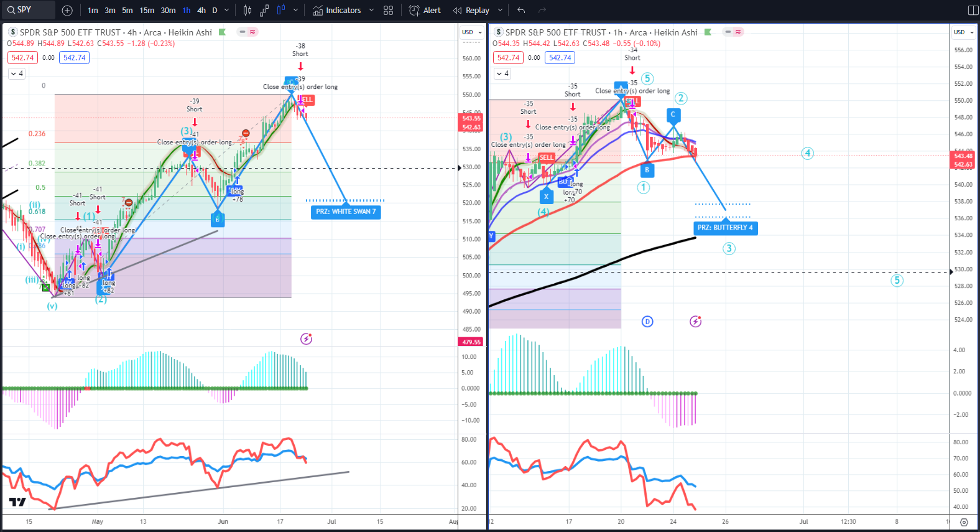Switch to the 4h timeframe
Viewport: 980px width, 532px height.
(201, 10)
